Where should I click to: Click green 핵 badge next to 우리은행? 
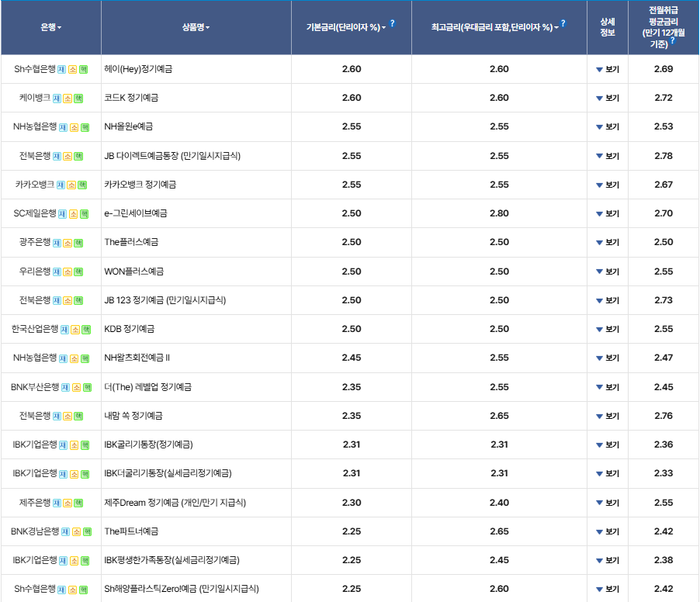coord(78,272)
